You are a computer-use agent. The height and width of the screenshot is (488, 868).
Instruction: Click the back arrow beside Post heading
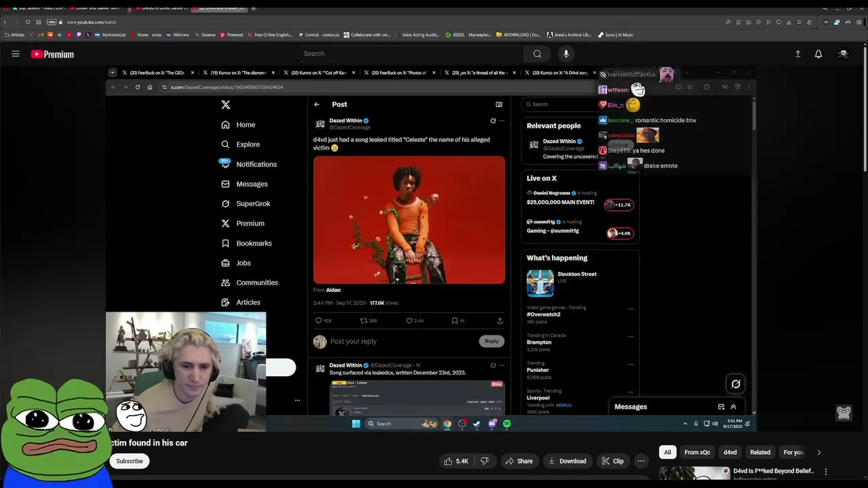tap(317, 104)
